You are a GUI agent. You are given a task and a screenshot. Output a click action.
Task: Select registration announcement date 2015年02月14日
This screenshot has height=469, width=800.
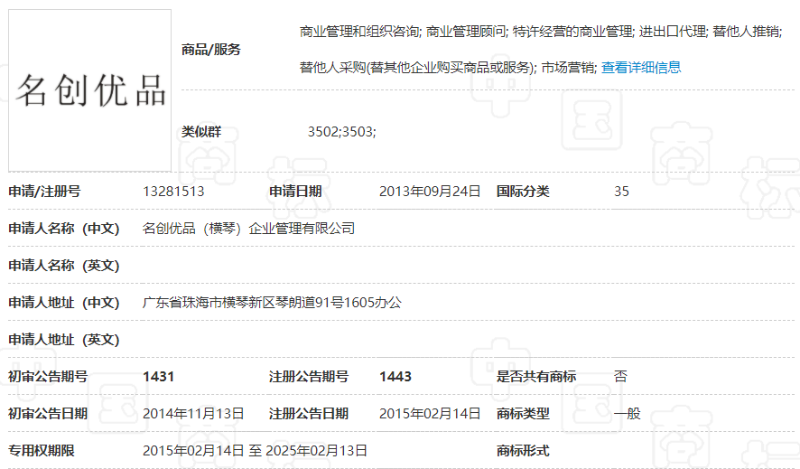[x=430, y=413]
